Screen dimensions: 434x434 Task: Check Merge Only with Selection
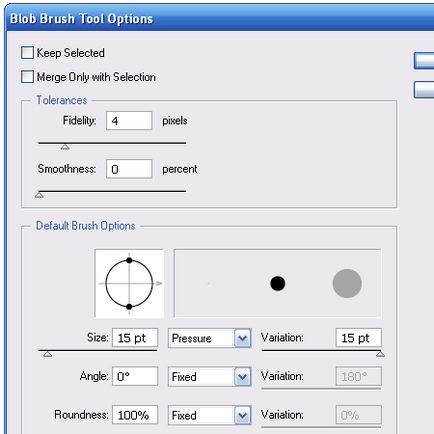(x=27, y=77)
